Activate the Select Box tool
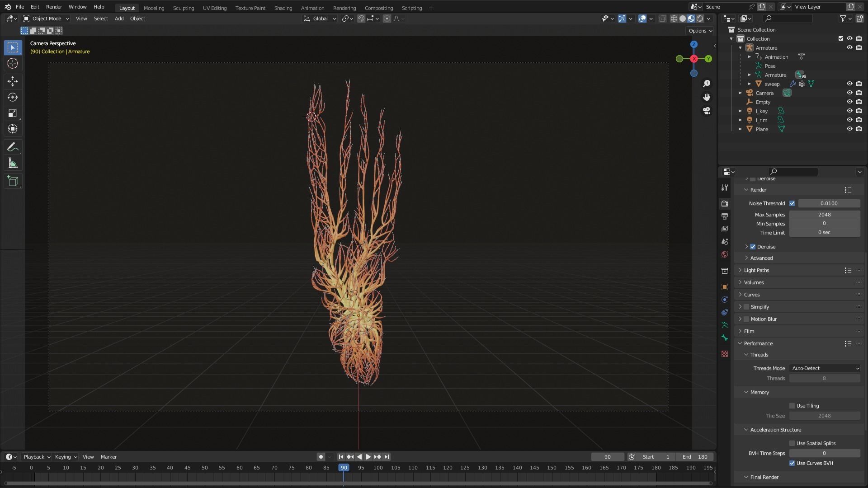868x488 pixels. tap(13, 47)
